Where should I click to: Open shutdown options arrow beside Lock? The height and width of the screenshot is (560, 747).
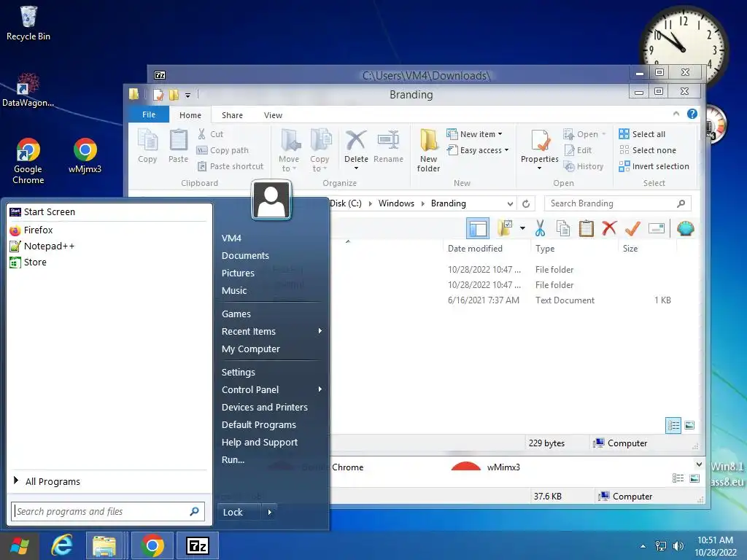[270, 512]
